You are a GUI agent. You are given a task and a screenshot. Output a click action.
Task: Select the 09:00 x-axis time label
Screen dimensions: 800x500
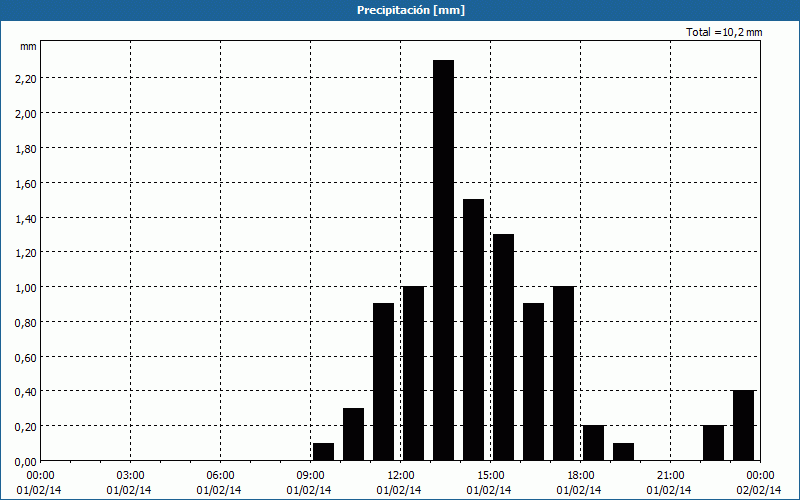311,476
